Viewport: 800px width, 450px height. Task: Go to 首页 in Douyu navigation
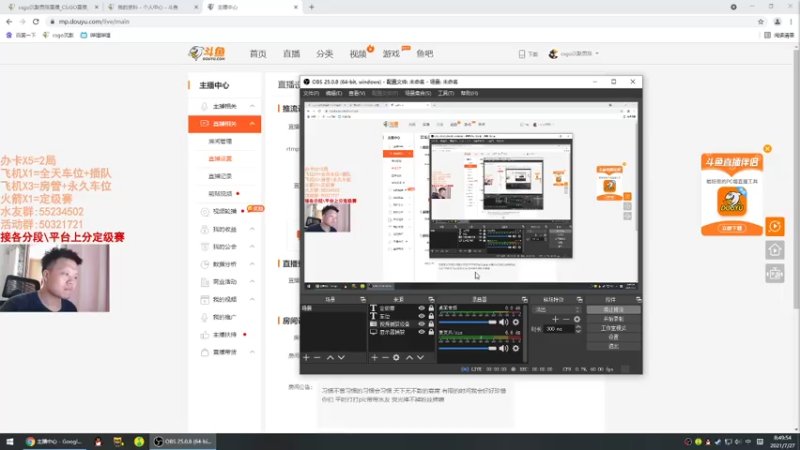[x=258, y=54]
